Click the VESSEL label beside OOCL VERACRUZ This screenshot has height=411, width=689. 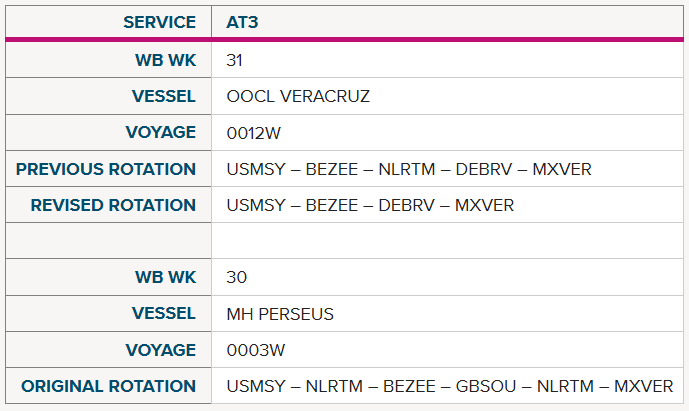click(164, 96)
